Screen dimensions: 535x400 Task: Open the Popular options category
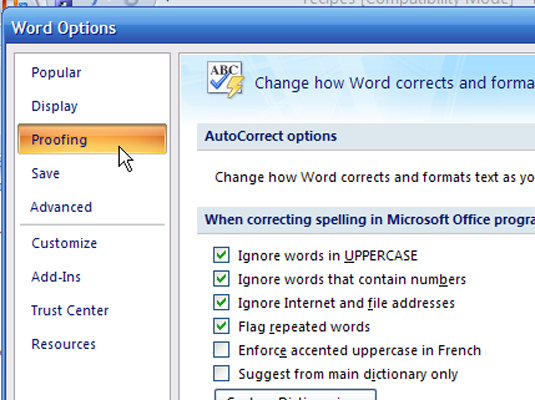(56, 73)
